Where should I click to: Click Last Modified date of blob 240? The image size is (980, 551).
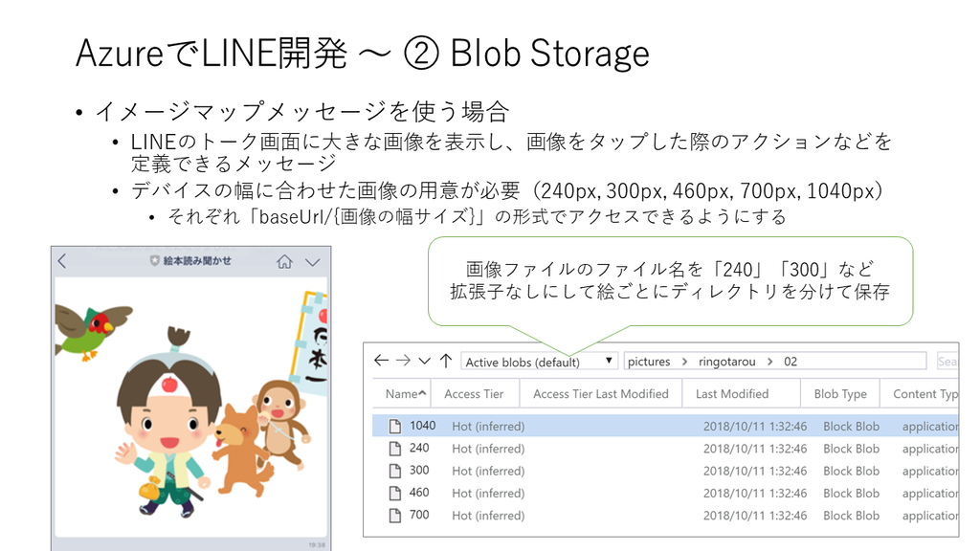[754, 449]
